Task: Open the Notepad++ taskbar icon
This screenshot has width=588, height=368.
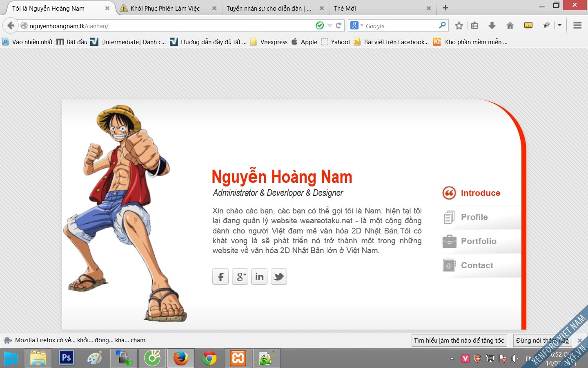Action: click(x=267, y=359)
